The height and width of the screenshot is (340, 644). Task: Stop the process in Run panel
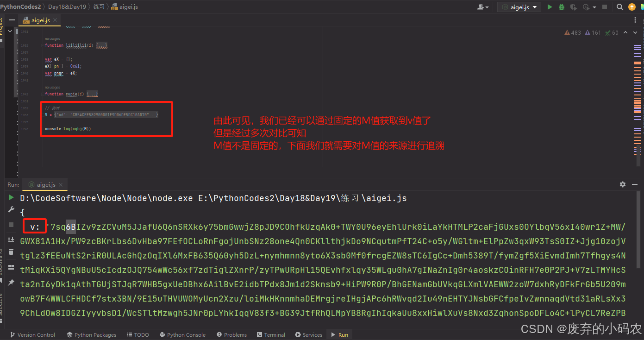(x=12, y=225)
